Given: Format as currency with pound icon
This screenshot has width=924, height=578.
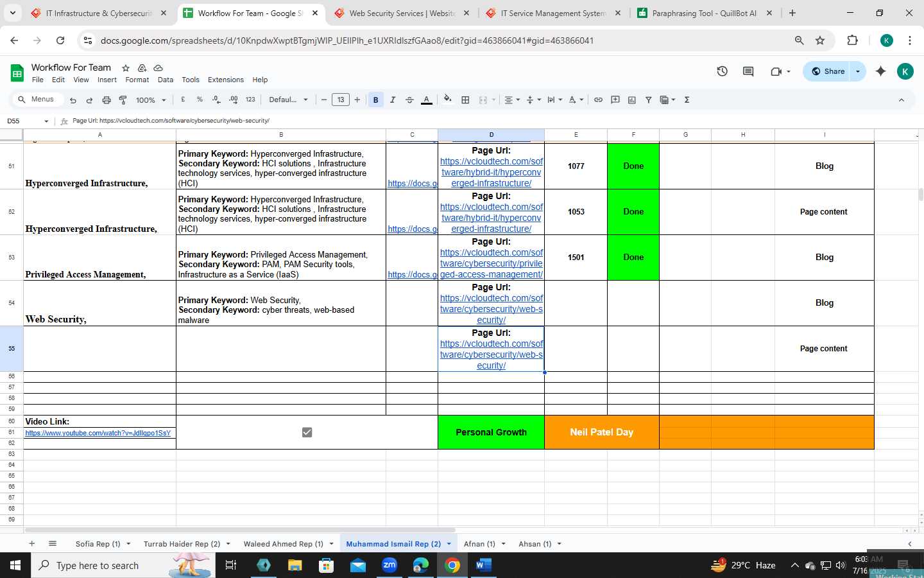Looking at the screenshot, I should click(x=183, y=100).
